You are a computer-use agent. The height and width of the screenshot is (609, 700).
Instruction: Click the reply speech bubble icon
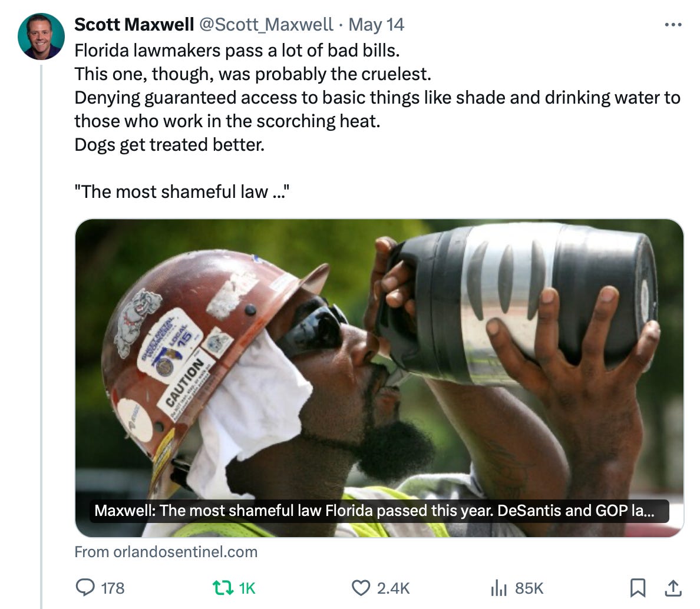[85, 588]
